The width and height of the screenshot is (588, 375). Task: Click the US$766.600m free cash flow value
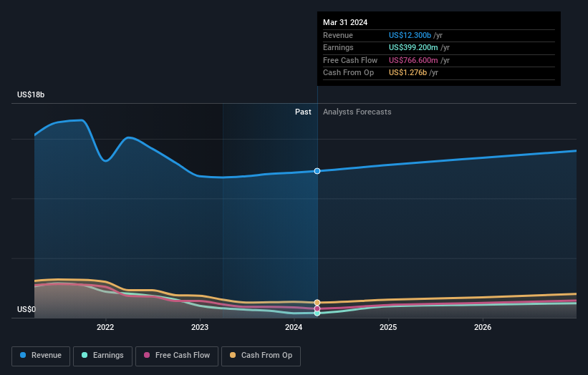tap(413, 60)
